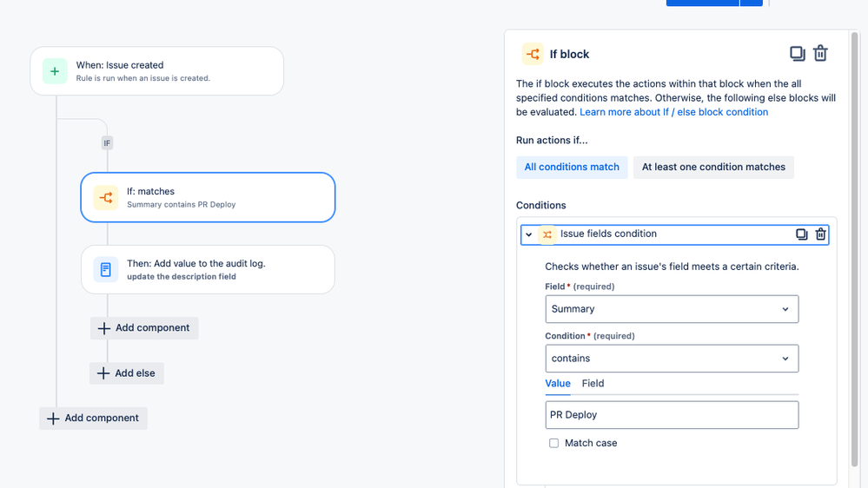Click the orange If matches branch icon
Image resolution: width=868 pixels, height=488 pixels.
pos(106,197)
